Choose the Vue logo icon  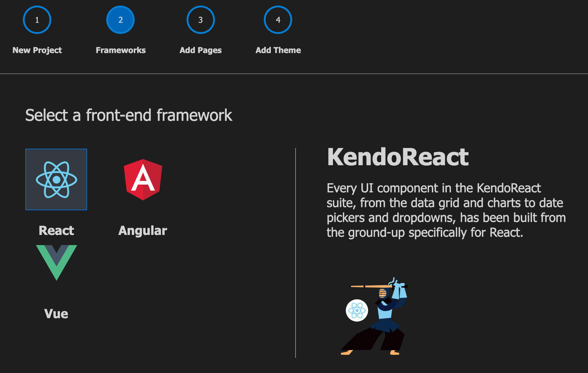click(57, 262)
